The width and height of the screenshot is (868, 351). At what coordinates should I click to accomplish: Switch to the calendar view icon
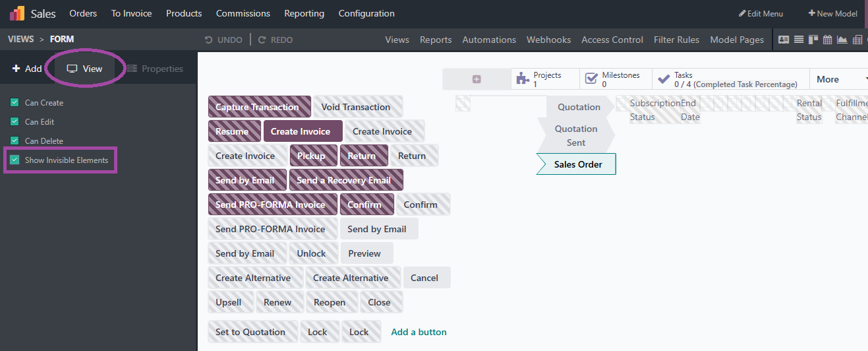pos(827,40)
